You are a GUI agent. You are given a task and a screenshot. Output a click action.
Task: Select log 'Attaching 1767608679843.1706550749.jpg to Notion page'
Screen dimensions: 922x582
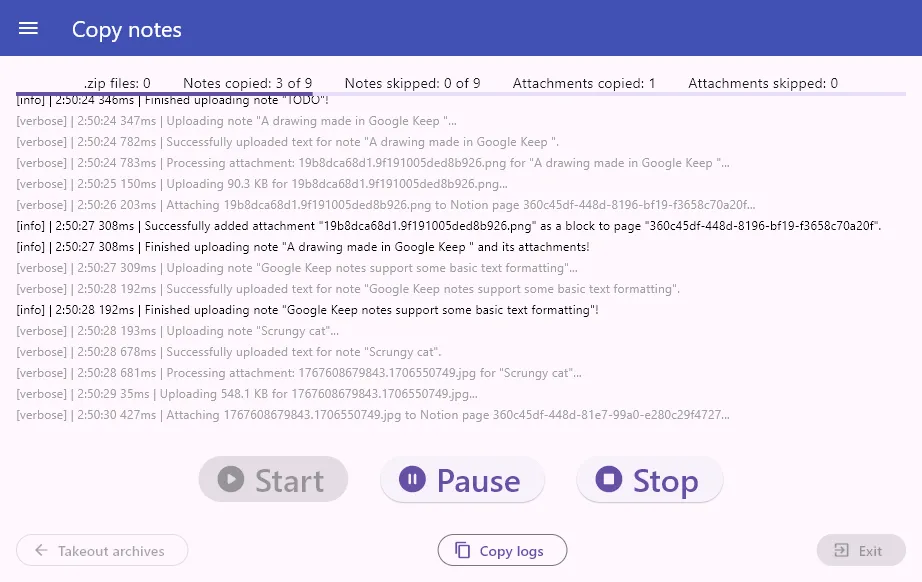point(373,415)
